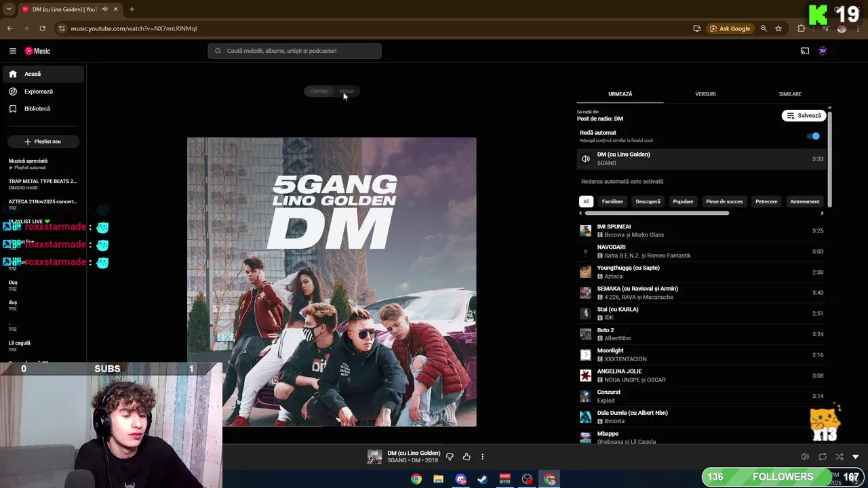The width and height of the screenshot is (868, 488).
Task: Like the current song DM
Action: tap(467, 457)
